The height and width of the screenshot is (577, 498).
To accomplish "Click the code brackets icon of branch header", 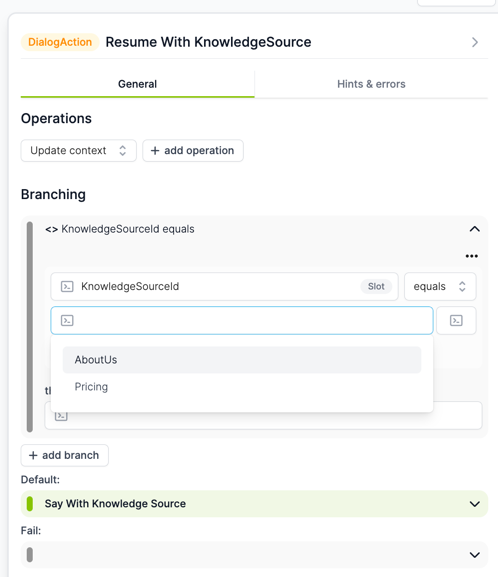I will click(52, 229).
